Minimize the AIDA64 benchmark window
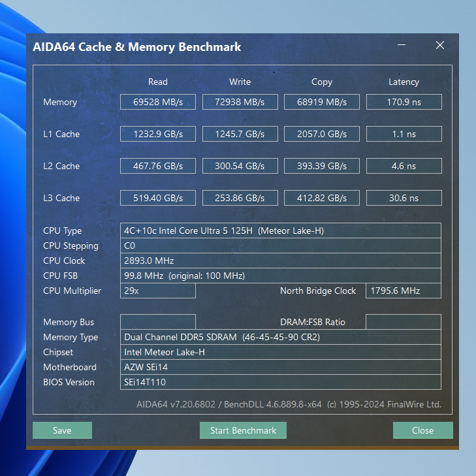The width and height of the screenshot is (476, 476). pos(402,45)
